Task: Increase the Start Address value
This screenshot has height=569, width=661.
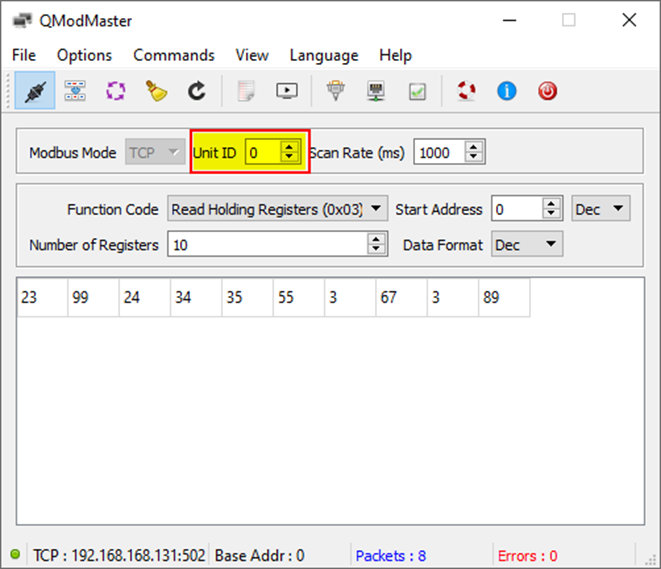Action: 551,204
